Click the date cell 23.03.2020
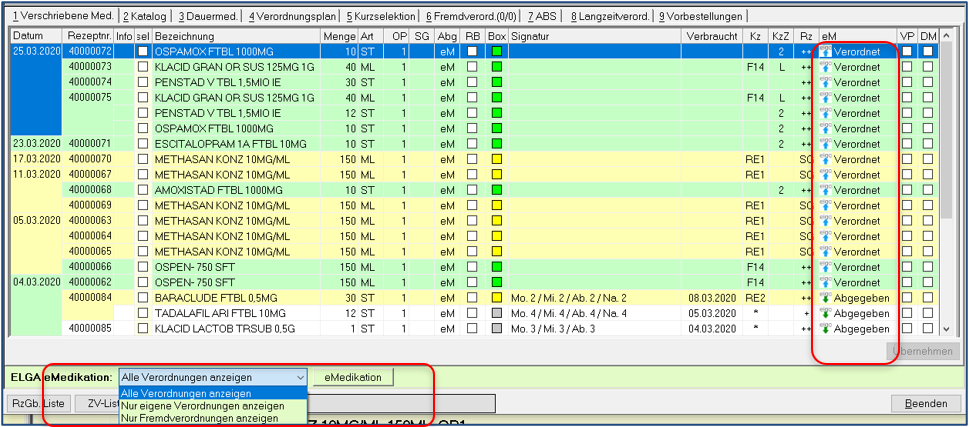Screen dimensions: 969x427 (36, 144)
